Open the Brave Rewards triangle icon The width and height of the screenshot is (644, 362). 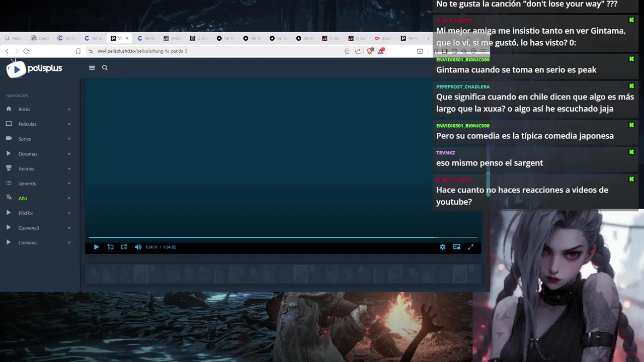[x=381, y=51]
